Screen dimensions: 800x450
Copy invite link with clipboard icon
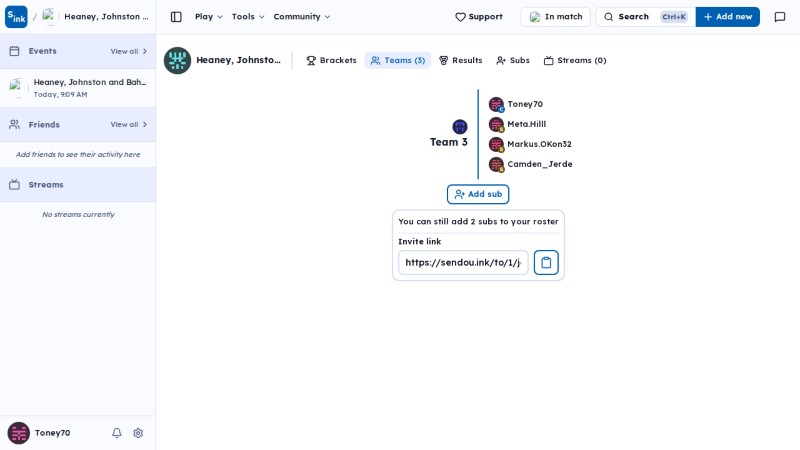[546, 262]
